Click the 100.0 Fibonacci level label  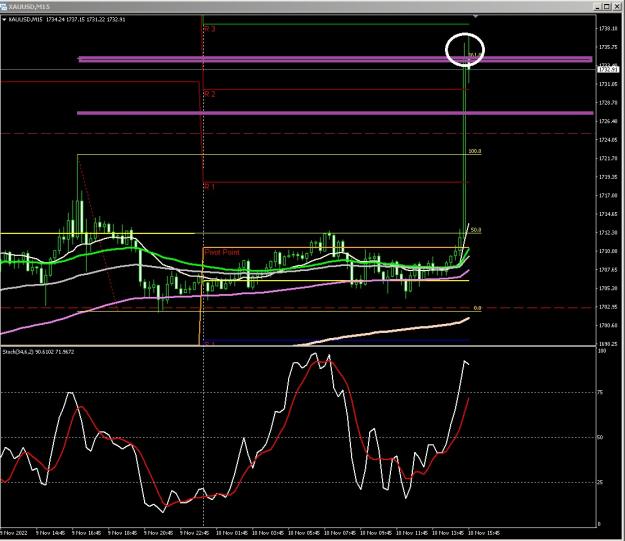coord(475,151)
